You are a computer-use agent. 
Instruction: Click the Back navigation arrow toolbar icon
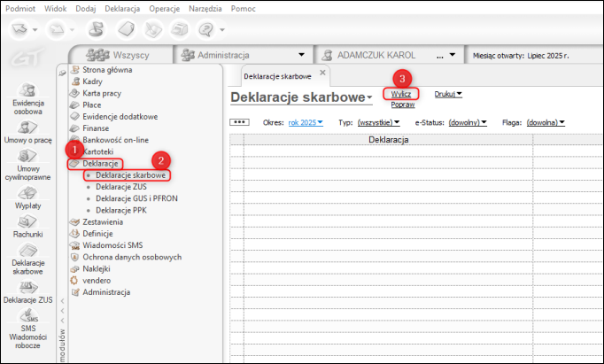coord(19,29)
